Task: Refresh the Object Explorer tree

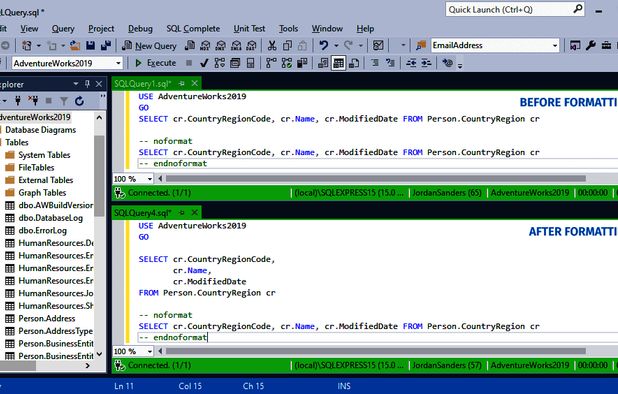Action: click(79, 101)
